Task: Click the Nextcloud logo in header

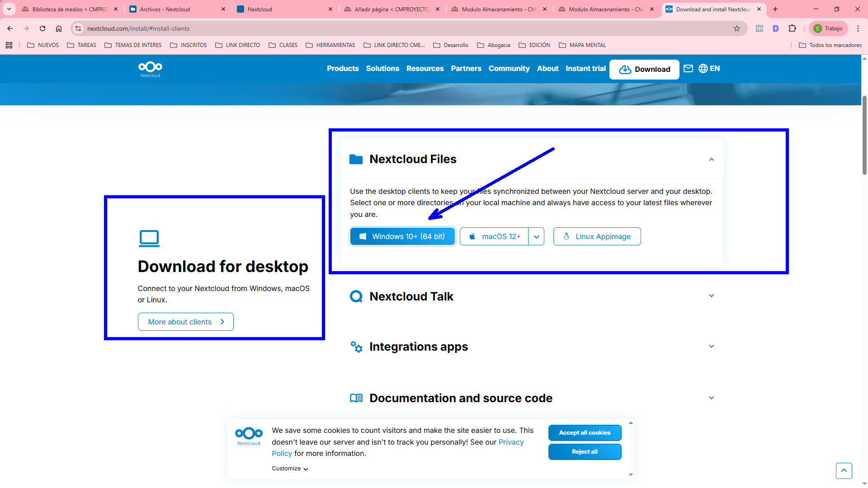Action: 150,69
